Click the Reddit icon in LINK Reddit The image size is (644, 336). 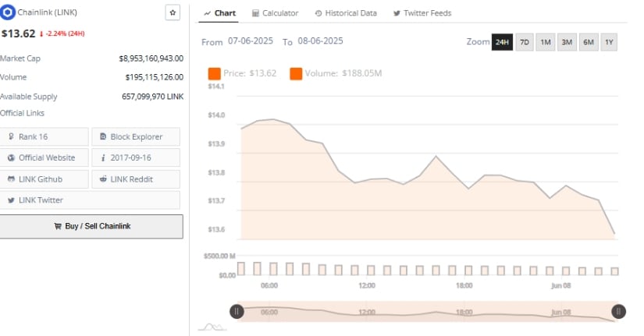click(103, 179)
